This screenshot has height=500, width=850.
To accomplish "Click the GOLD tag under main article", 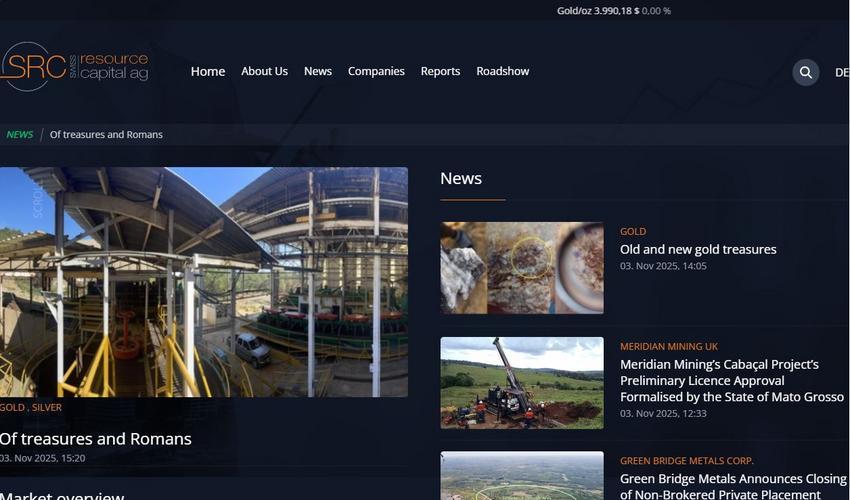I will pos(12,407).
